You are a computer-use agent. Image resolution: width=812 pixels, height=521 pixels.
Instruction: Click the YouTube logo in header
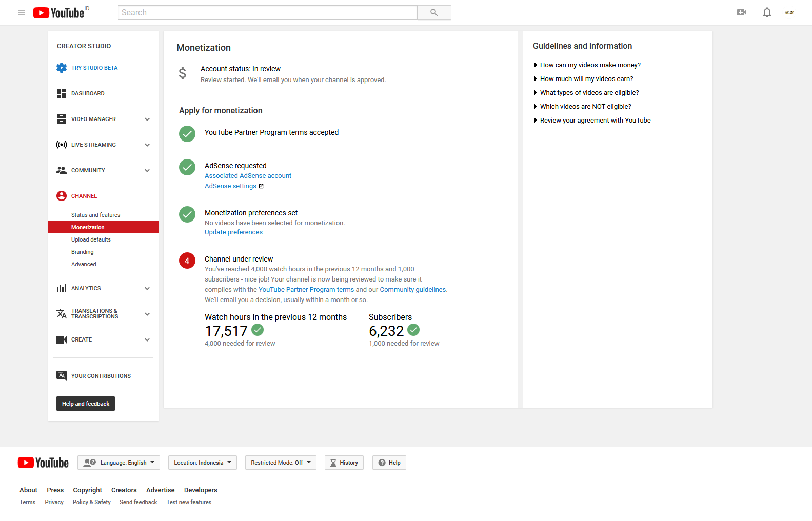[x=58, y=13]
